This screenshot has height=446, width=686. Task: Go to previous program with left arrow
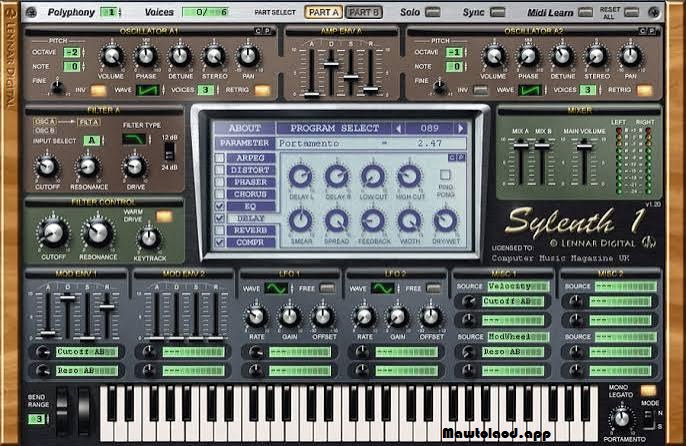click(x=398, y=128)
